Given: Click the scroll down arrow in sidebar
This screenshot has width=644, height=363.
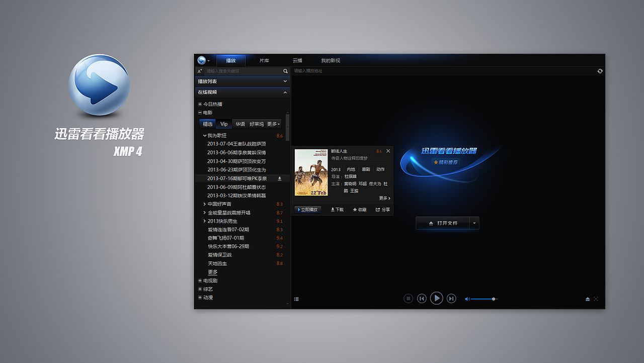Looking at the screenshot, I should click(x=288, y=304).
